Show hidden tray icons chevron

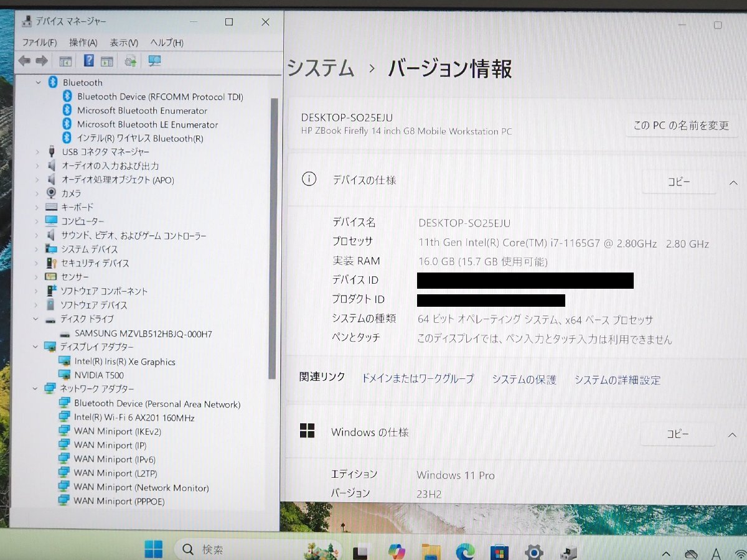coord(667,554)
